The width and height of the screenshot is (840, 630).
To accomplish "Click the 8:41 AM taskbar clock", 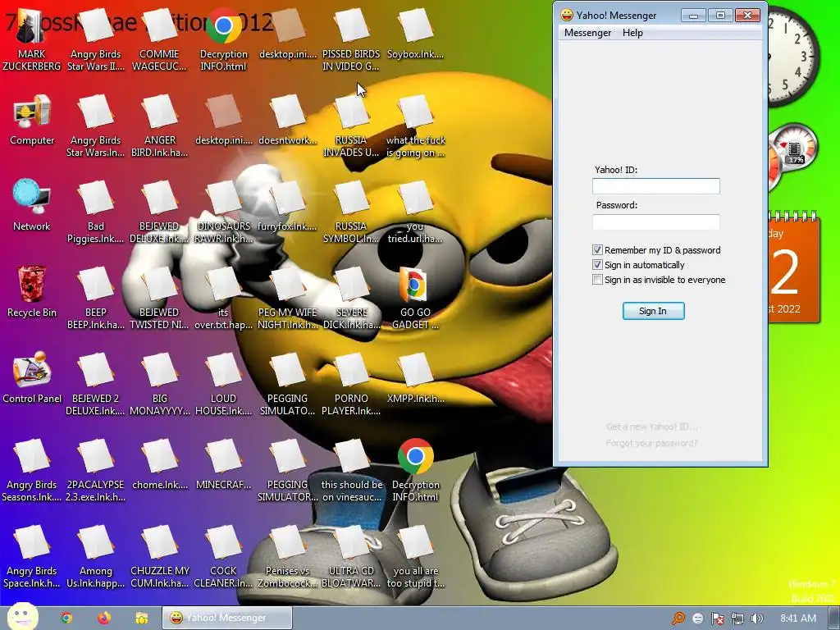I will (x=798, y=619).
